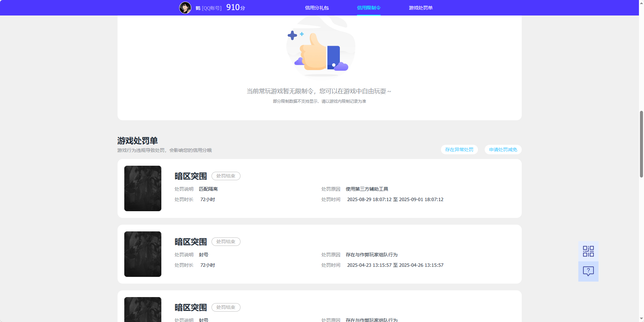
Task: Click the 处罚结束 badge on the second penalty card
Action: (226, 241)
